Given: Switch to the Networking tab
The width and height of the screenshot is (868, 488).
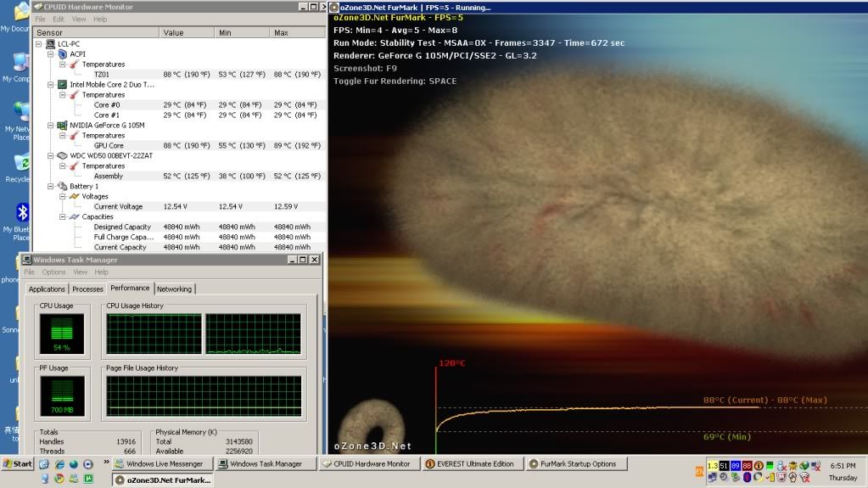Looking at the screenshot, I should click(175, 289).
